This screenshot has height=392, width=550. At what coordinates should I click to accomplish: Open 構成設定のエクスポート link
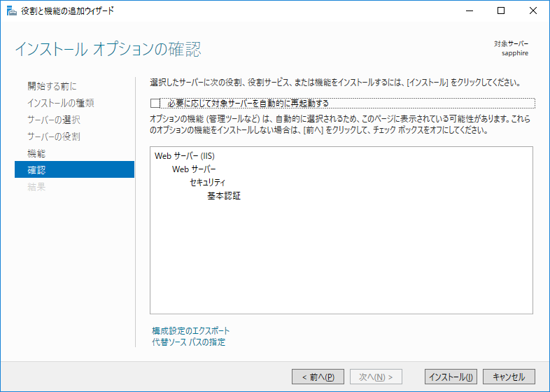191,330
